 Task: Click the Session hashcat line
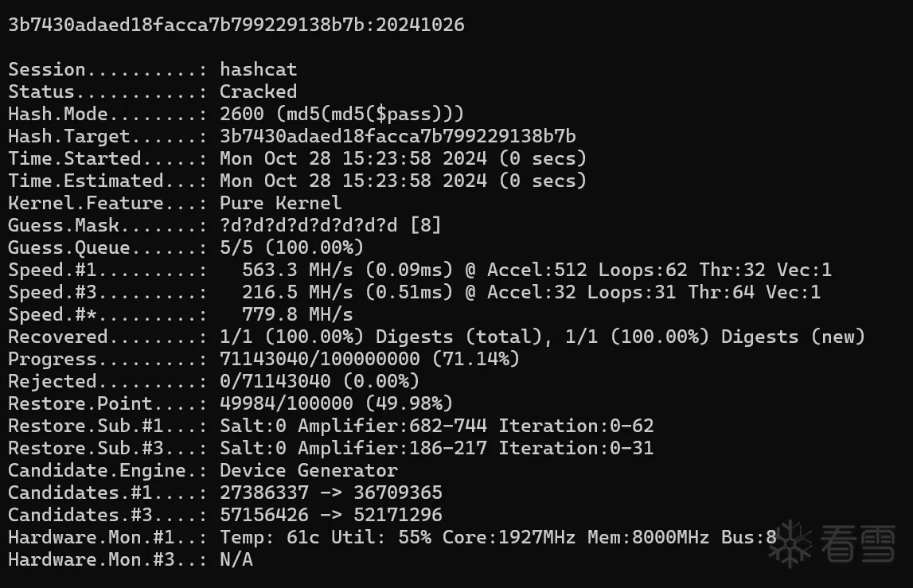pos(153,70)
